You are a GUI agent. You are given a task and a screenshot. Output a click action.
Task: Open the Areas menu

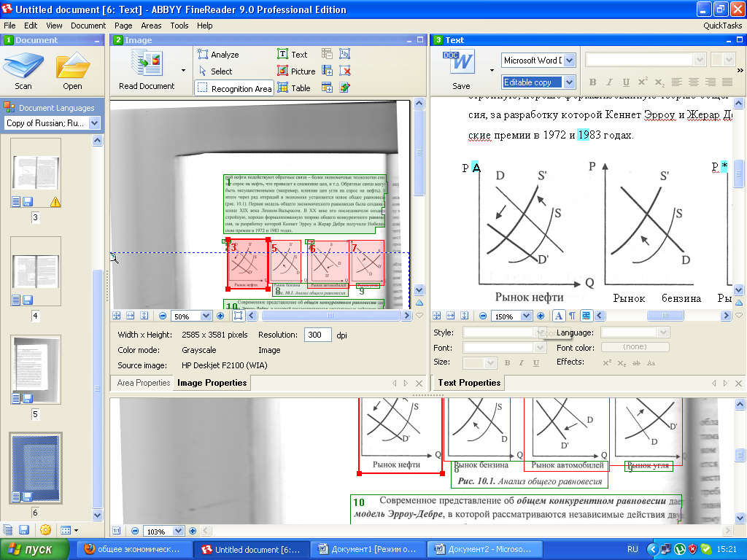[x=151, y=26]
